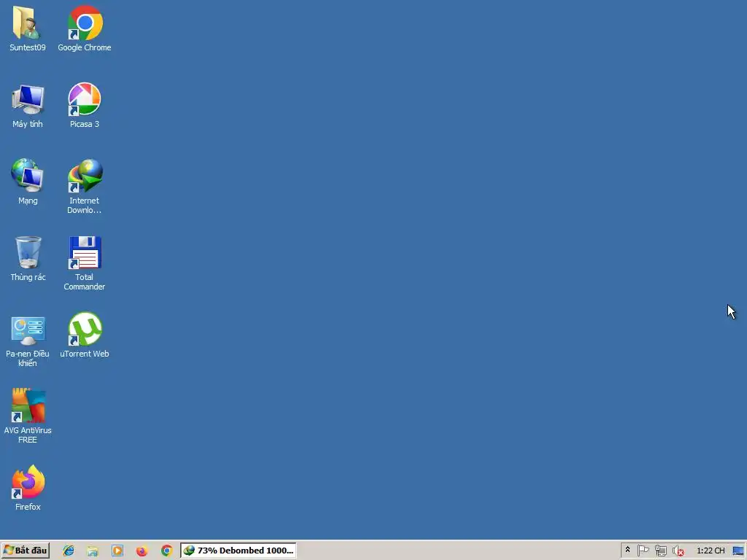Launch Firefox from the quick launch bar
Image resolution: width=747 pixels, height=560 pixels.
(142, 551)
